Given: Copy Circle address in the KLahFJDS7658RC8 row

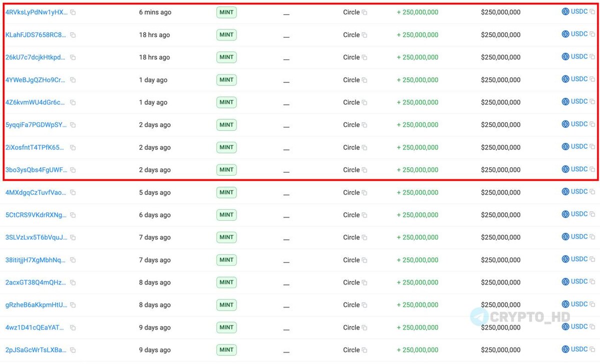Looking at the screenshot, I should [x=364, y=35].
